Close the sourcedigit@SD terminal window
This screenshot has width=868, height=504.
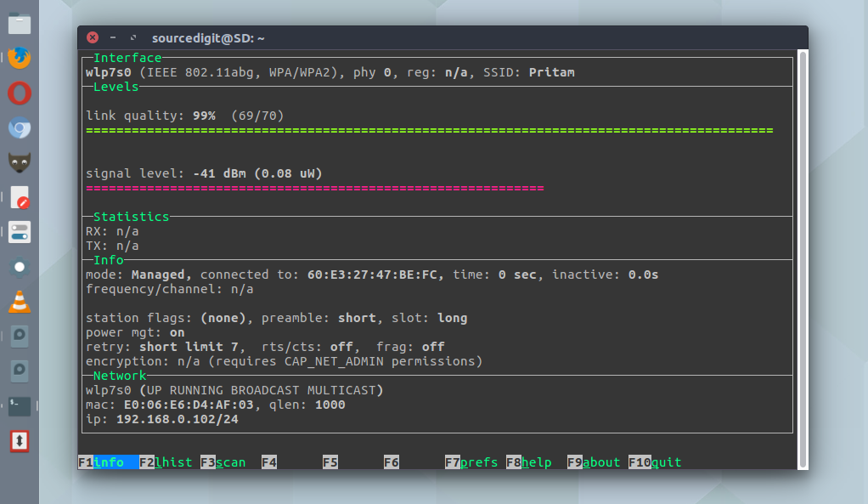coord(93,37)
